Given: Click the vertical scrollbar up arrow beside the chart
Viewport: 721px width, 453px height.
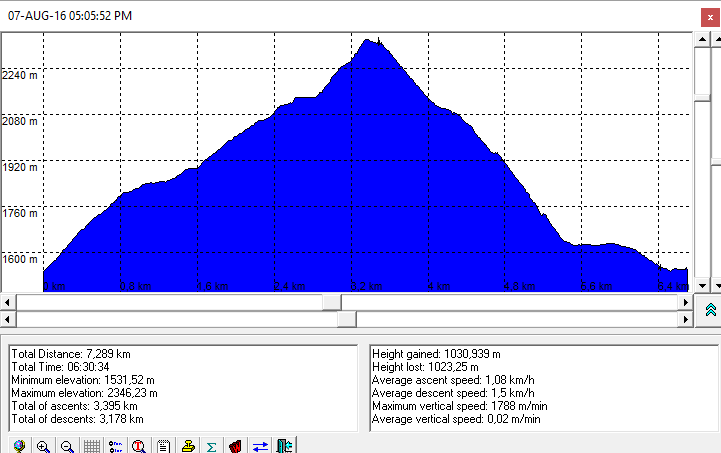Looking at the screenshot, I should (x=702, y=39).
